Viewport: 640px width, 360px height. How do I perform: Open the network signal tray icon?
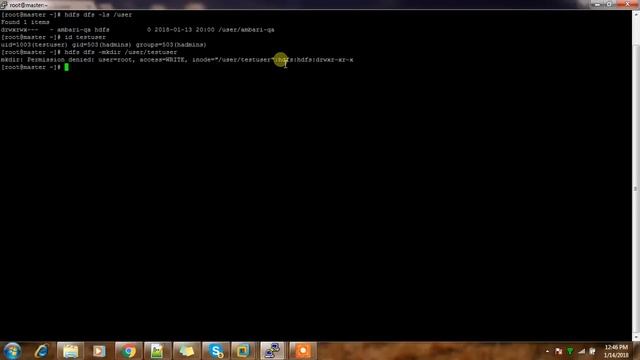582,351
